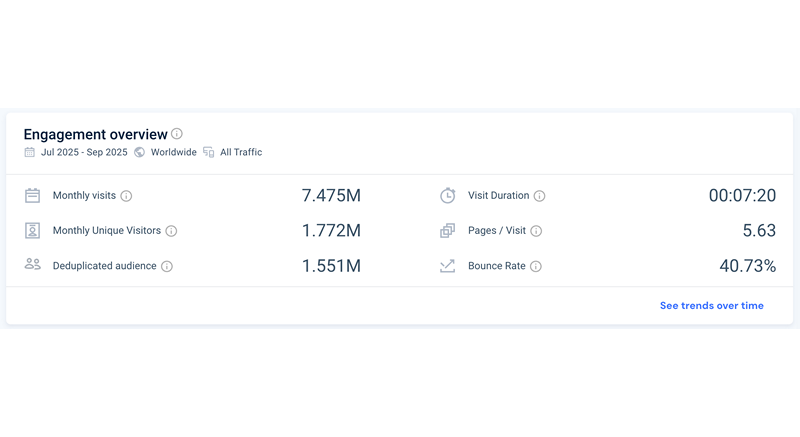The width and height of the screenshot is (800, 437).
Task: Click the Worldwide region label
Action: click(174, 152)
